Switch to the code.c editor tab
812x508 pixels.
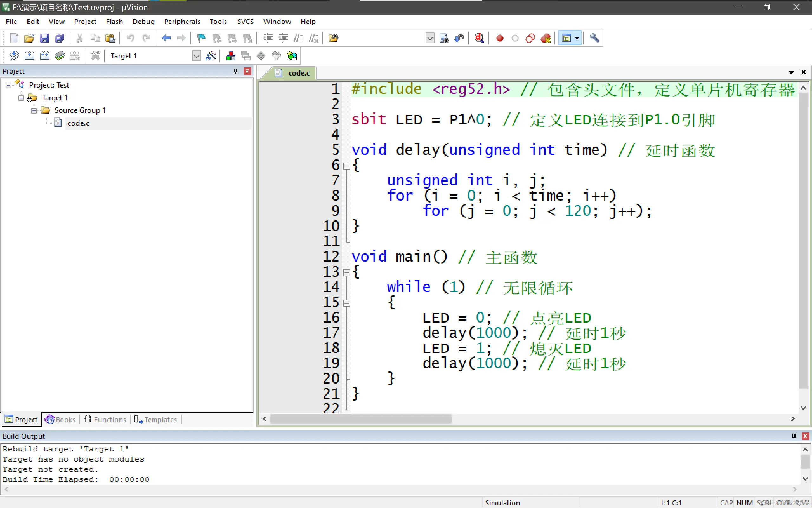tap(292, 73)
